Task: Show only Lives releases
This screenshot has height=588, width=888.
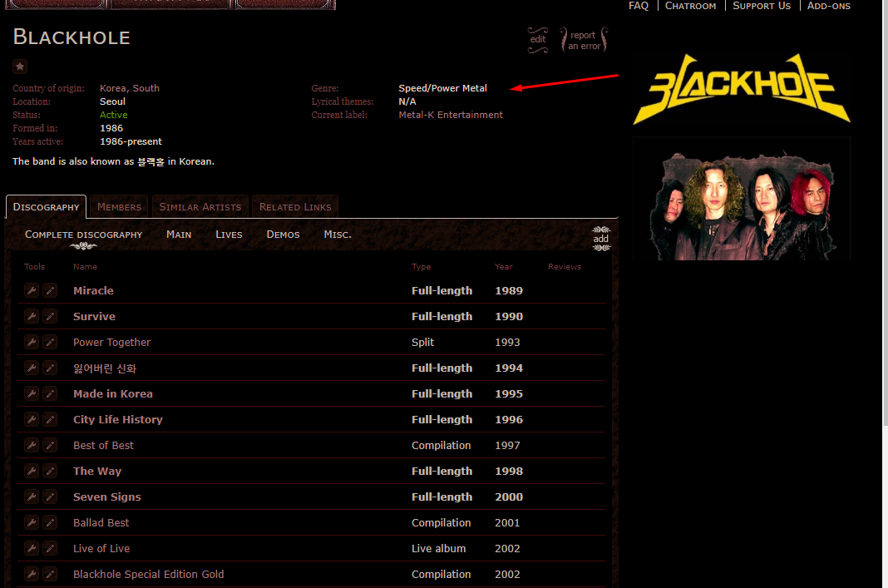Action: (229, 235)
